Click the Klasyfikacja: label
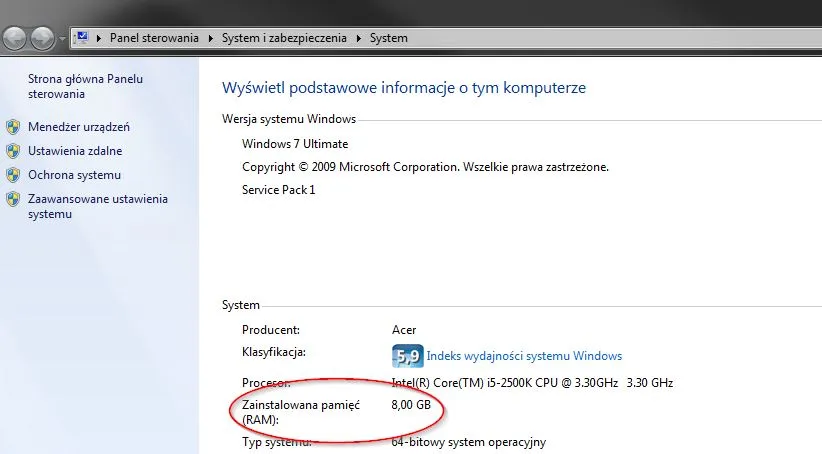This screenshot has width=822, height=454. coord(274,352)
